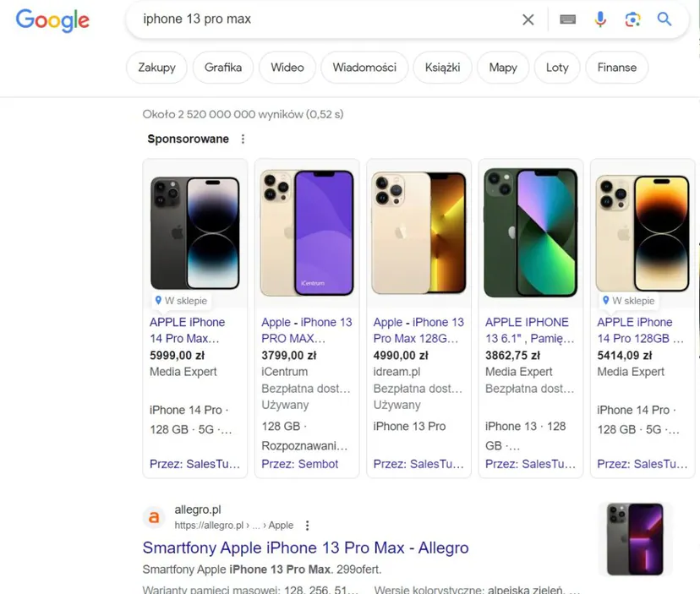Click iPhone 13 Pro spec on idream.pl card
This screenshot has height=594, width=700.
pos(409,427)
